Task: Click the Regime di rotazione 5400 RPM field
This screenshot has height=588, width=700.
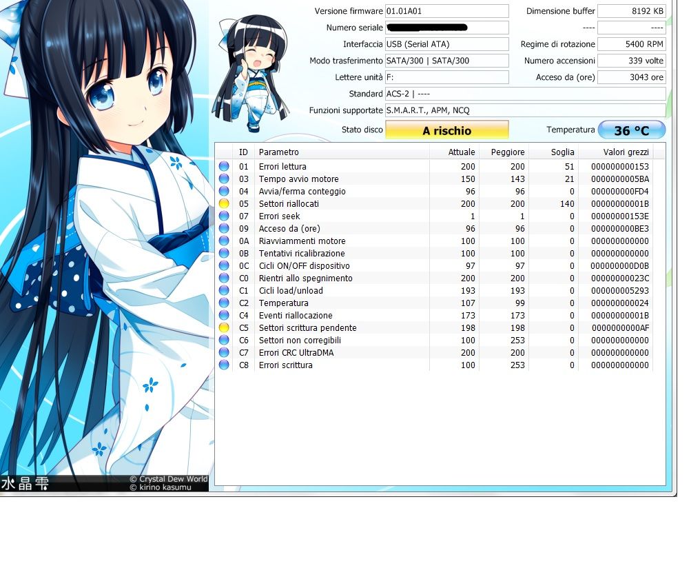Action: (630, 44)
